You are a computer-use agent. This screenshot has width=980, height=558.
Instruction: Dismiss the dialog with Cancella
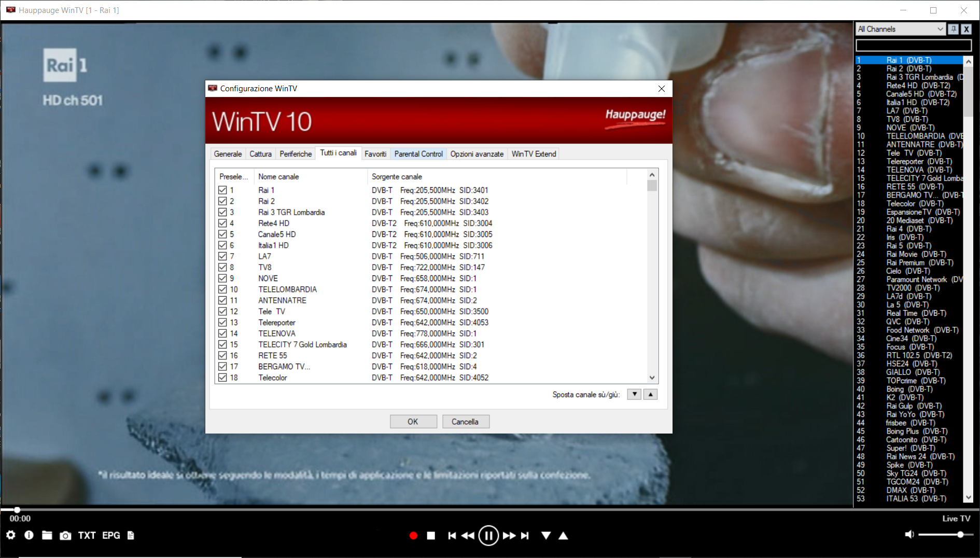pos(465,421)
